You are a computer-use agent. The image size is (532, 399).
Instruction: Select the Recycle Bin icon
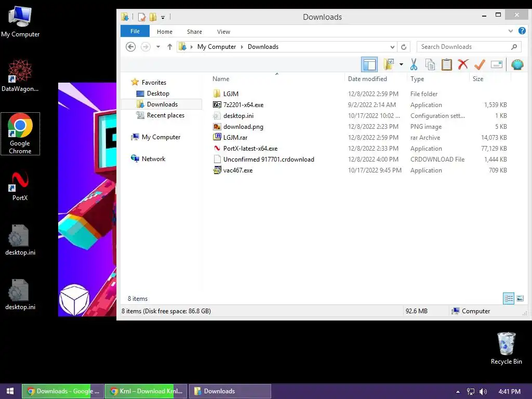click(506, 348)
